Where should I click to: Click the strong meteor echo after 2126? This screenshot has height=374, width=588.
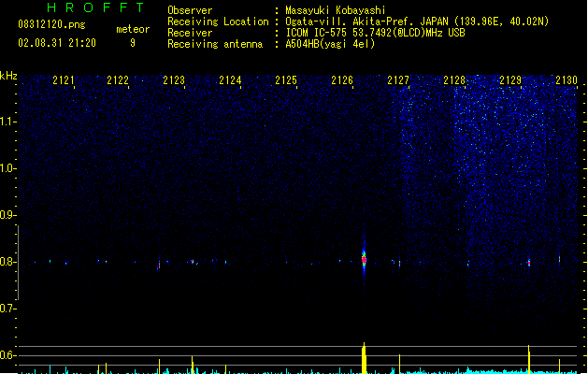pos(364,259)
